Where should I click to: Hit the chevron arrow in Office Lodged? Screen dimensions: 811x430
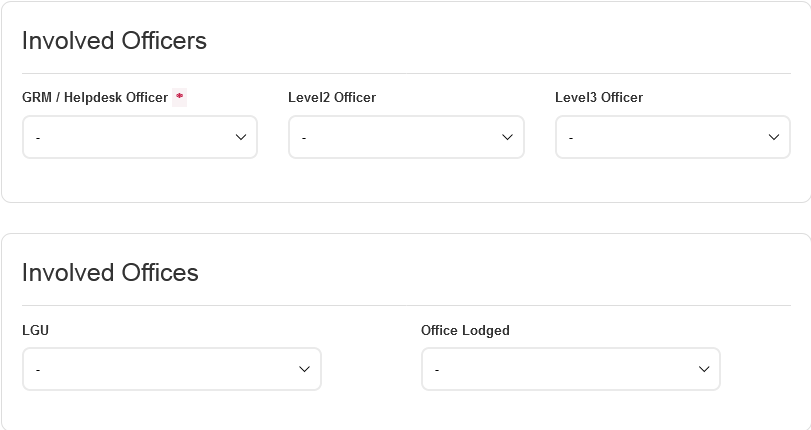pyautogui.click(x=703, y=369)
